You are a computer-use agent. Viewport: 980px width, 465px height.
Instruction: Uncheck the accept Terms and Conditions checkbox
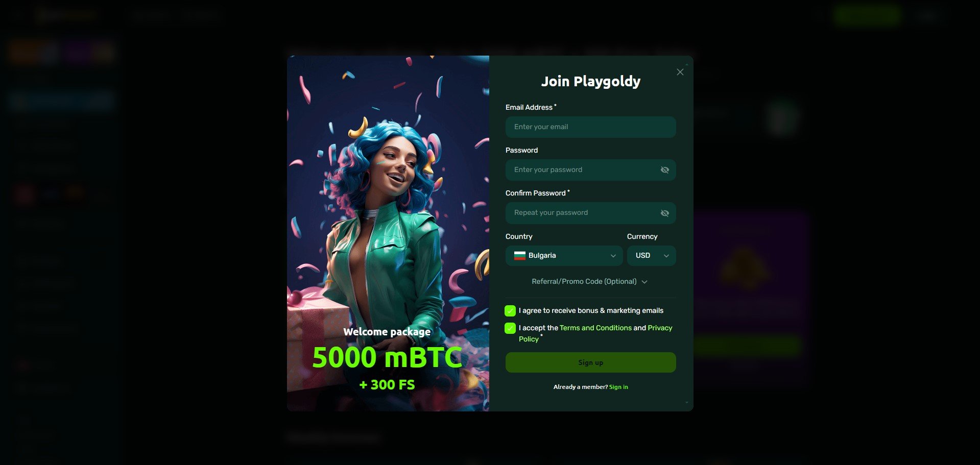click(510, 328)
